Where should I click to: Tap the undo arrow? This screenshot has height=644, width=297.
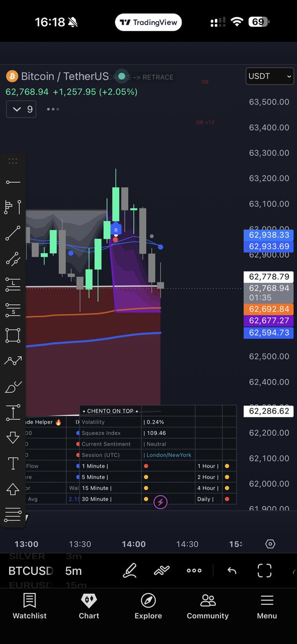pyautogui.click(x=231, y=570)
